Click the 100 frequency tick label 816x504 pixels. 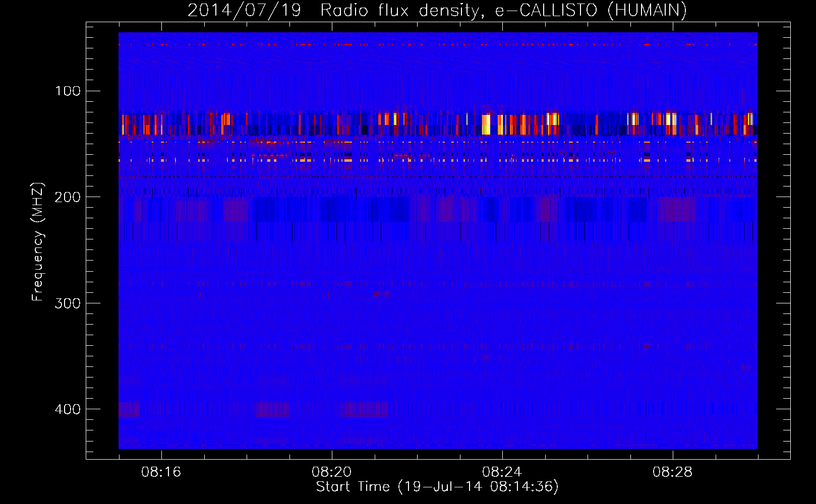pos(68,91)
